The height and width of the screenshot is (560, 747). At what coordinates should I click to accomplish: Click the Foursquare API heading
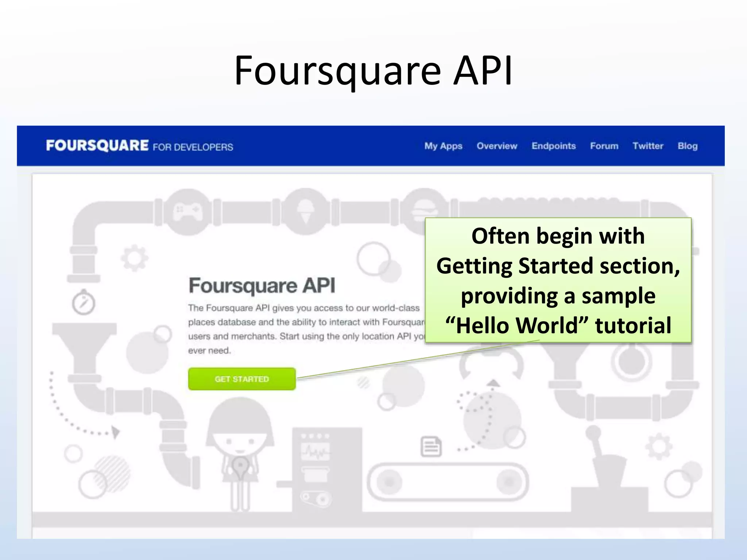pos(262,285)
